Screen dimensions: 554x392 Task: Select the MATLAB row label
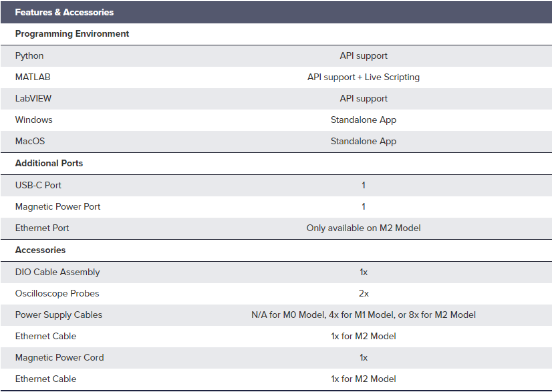click(33, 77)
